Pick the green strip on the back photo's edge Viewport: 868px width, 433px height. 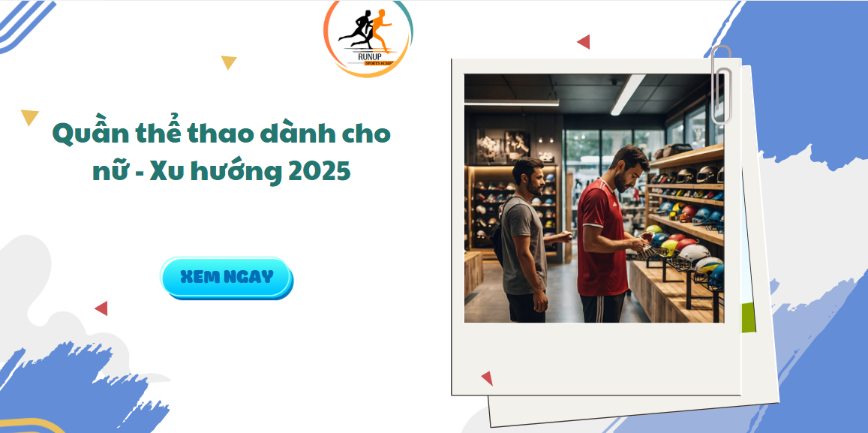tap(749, 318)
